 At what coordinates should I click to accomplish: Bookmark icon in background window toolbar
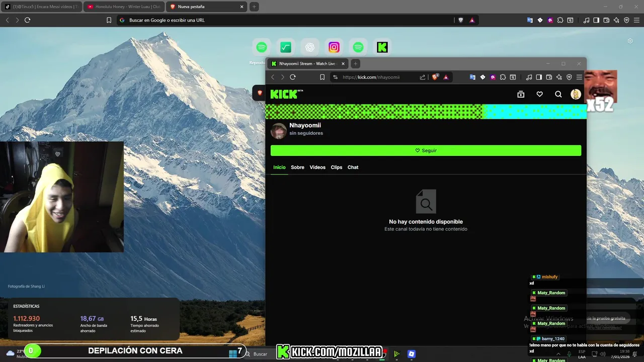(x=109, y=20)
